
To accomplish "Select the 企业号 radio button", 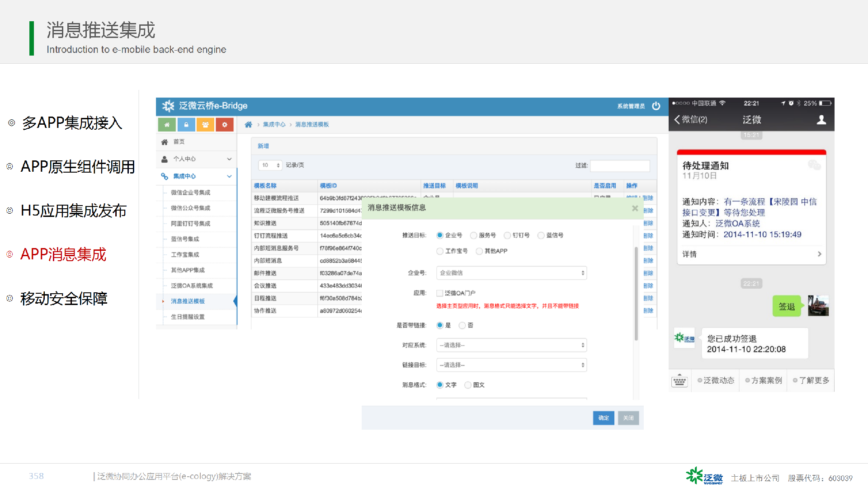I will pos(439,235).
